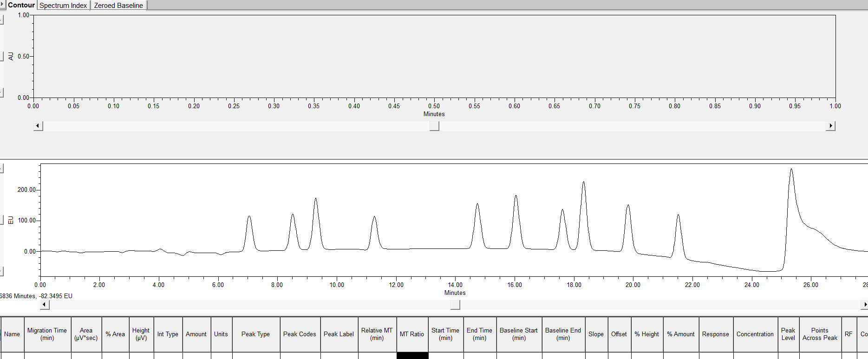Switch to the Contour tab

[21, 5]
